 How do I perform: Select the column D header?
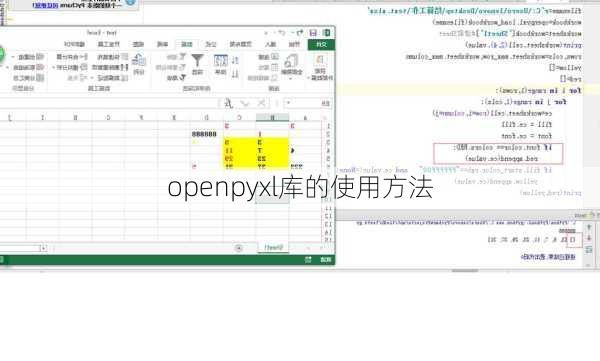click(x=207, y=118)
